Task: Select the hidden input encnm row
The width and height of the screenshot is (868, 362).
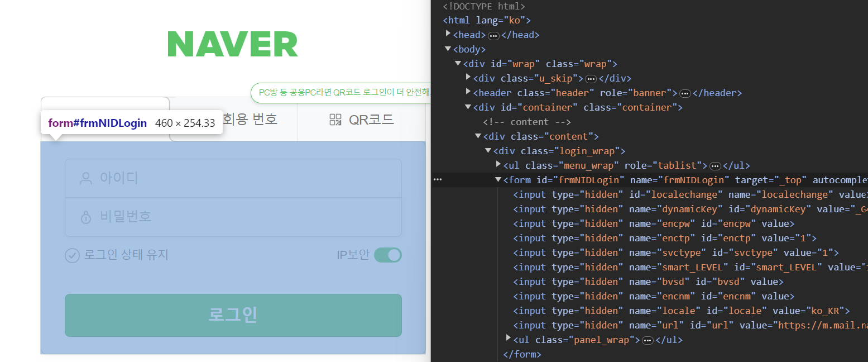Action: [654, 296]
